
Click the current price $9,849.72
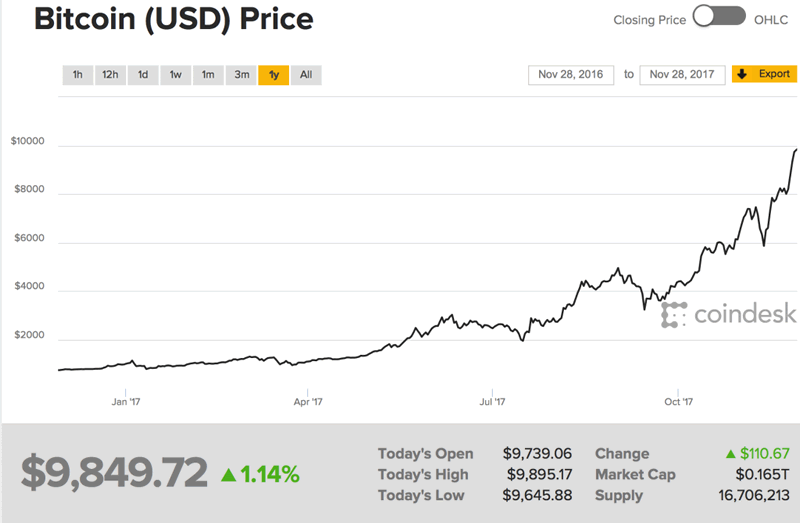114,473
